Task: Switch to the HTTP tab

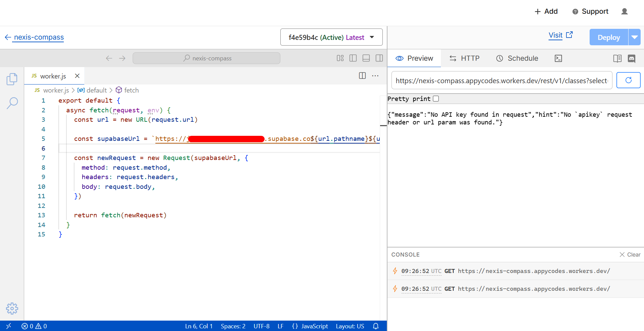Action: tap(469, 58)
